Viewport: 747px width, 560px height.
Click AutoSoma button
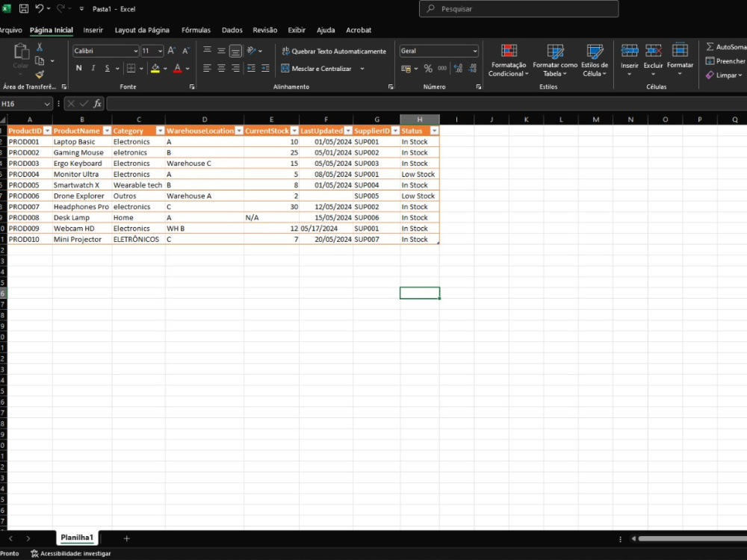coord(726,46)
